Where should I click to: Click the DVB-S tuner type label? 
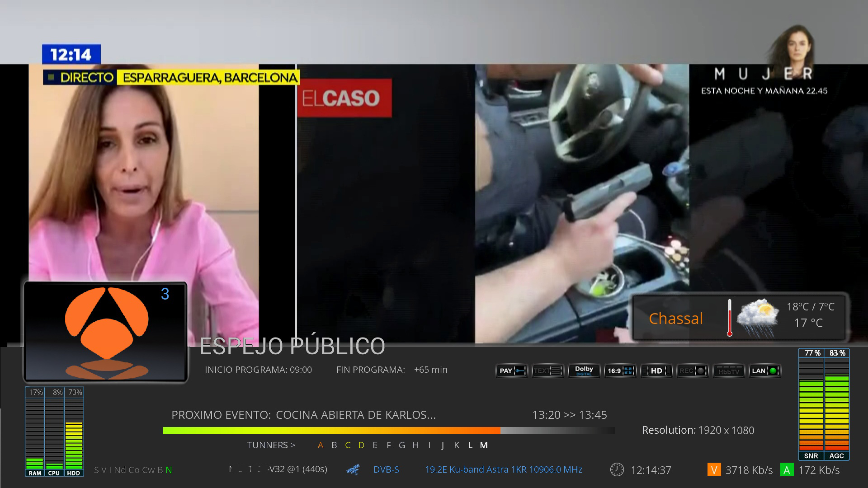(386, 469)
